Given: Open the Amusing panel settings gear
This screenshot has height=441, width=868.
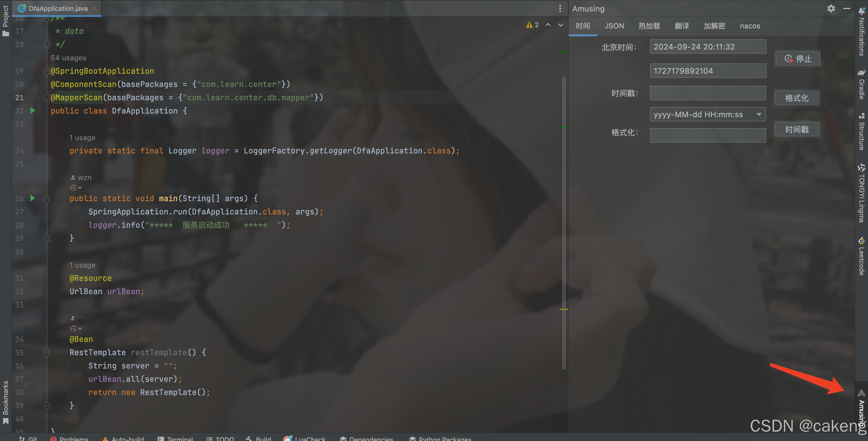Looking at the screenshot, I should [831, 8].
